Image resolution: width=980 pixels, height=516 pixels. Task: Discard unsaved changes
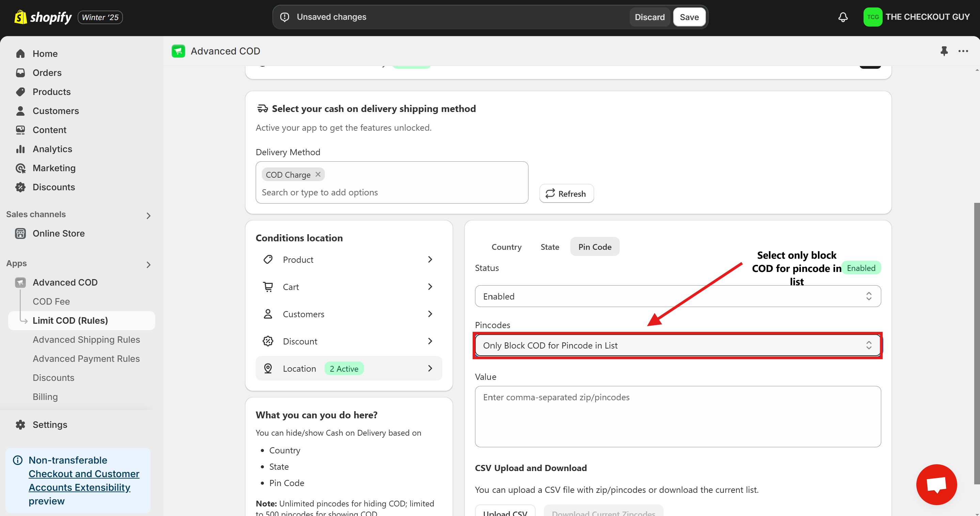pos(649,17)
